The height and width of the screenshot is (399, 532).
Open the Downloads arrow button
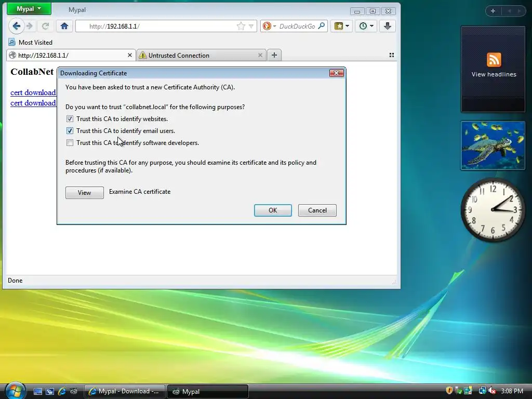click(387, 26)
